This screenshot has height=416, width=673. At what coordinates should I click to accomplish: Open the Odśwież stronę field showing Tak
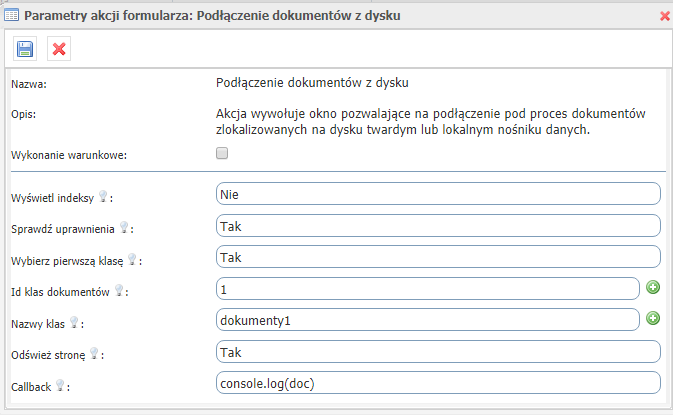point(438,352)
